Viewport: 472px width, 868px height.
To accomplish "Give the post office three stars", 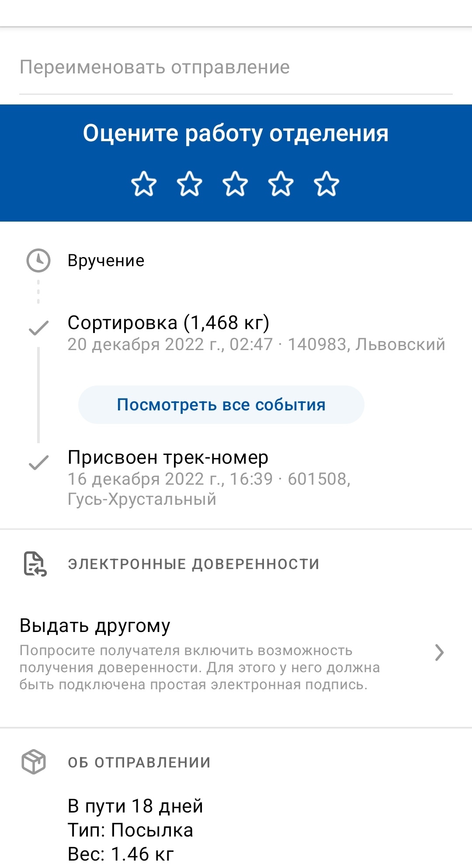I will [236, 184].
